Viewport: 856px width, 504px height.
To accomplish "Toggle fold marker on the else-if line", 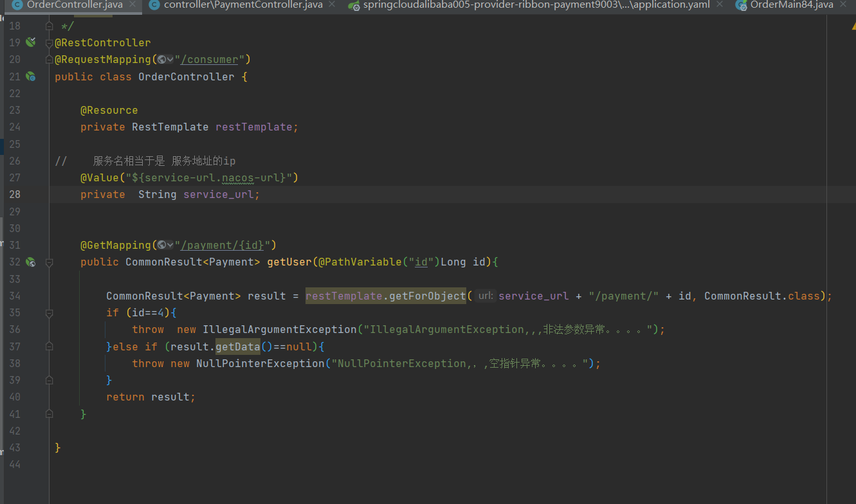I will [x=50, y=346].
